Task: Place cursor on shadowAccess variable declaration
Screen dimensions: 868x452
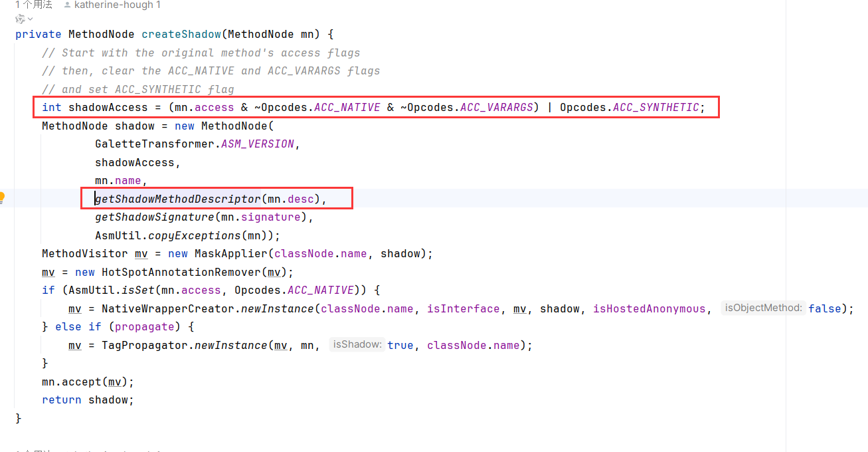Action: click(x=98, y=107)
